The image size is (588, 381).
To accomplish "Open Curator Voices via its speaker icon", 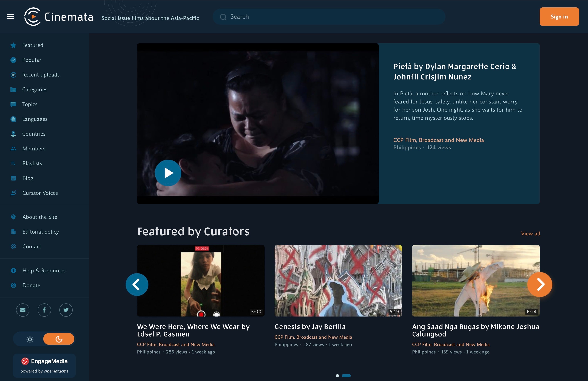I will [x=13, y=193].
